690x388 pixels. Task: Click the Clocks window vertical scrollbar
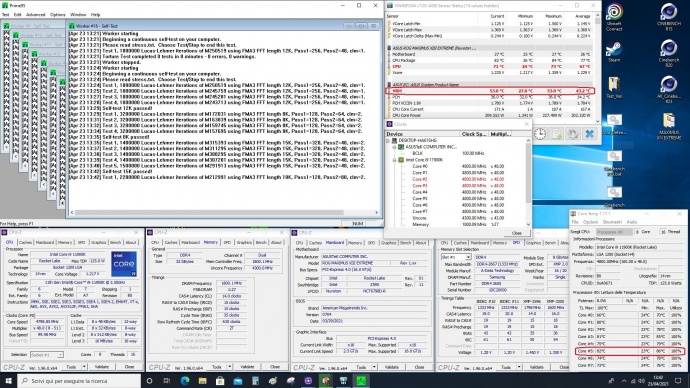528,182
